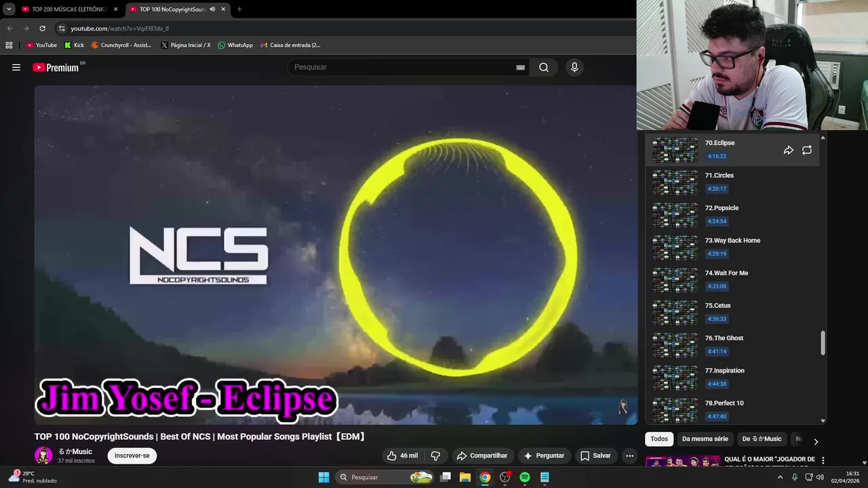The image size is (868, 488).
Task: Select the Todos filter chip
Action: (659, 439)
